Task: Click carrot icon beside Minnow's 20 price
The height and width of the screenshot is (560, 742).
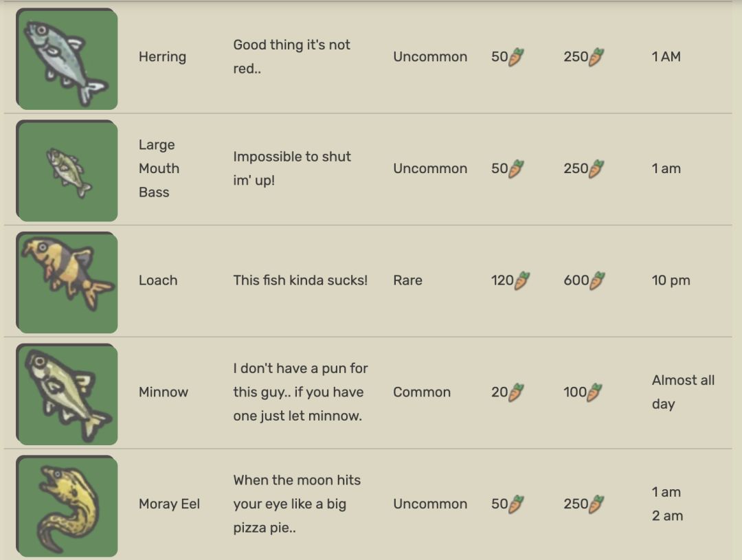Action: 516,392
